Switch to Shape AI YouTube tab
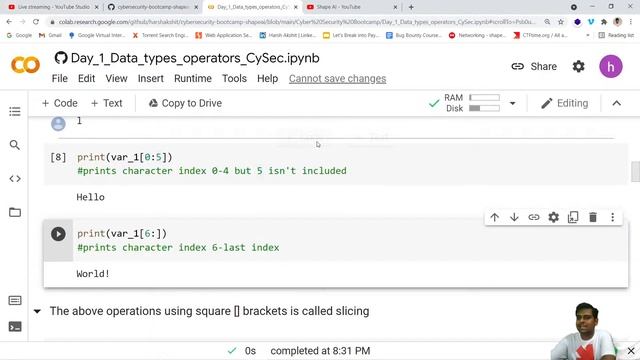The image size is (640, 360). pos(351,7)
